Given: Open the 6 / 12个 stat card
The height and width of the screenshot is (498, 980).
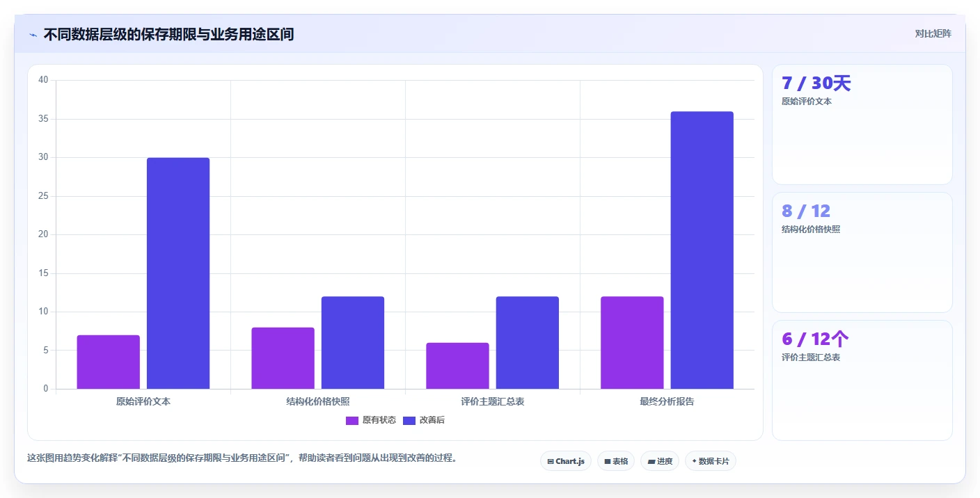Looking at the screenshot, I should pyautogui.click(x=862, y=380).
